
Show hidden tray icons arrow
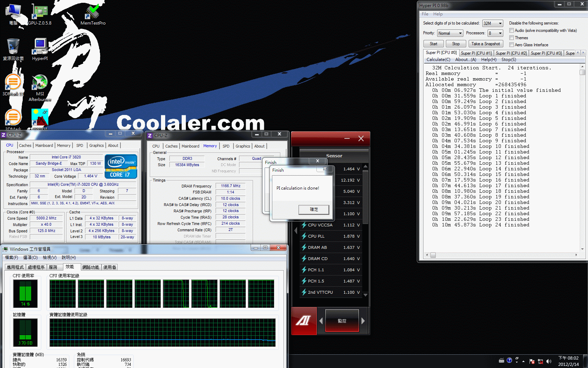(x=523, y=361)
